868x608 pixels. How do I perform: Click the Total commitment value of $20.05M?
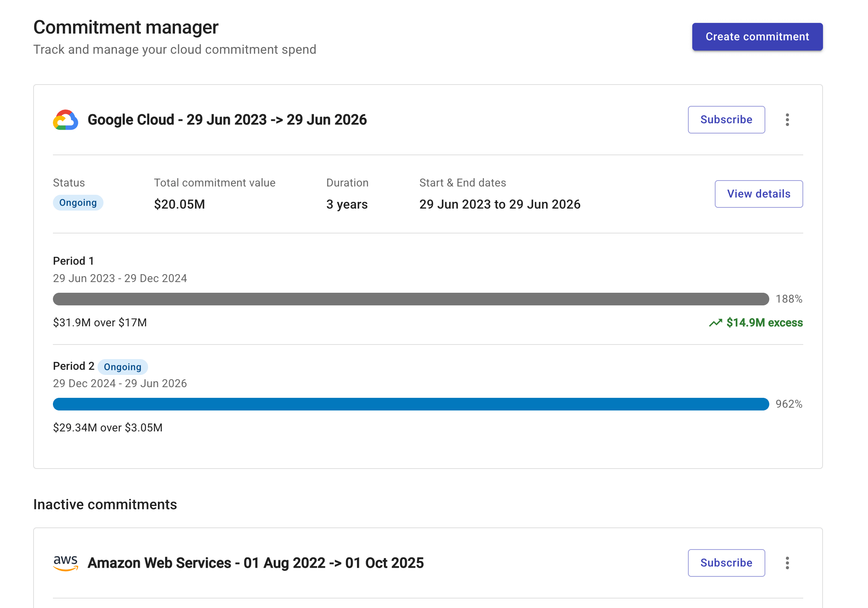point(180,204)
